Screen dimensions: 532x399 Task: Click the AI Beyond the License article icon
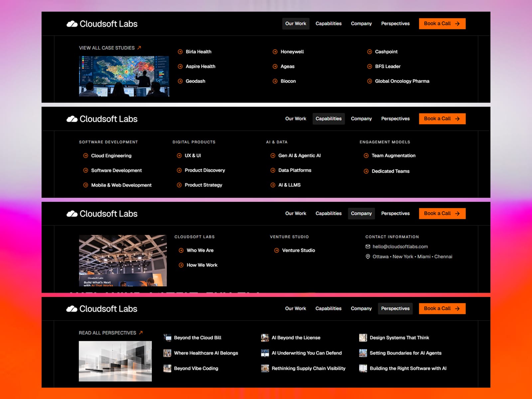pyautogui.click(x=265, y=338)
